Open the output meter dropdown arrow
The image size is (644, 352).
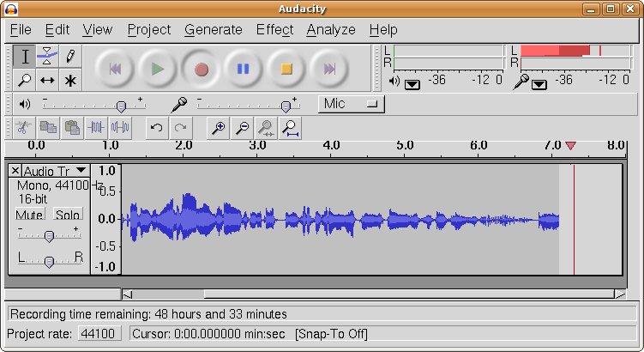412,85
